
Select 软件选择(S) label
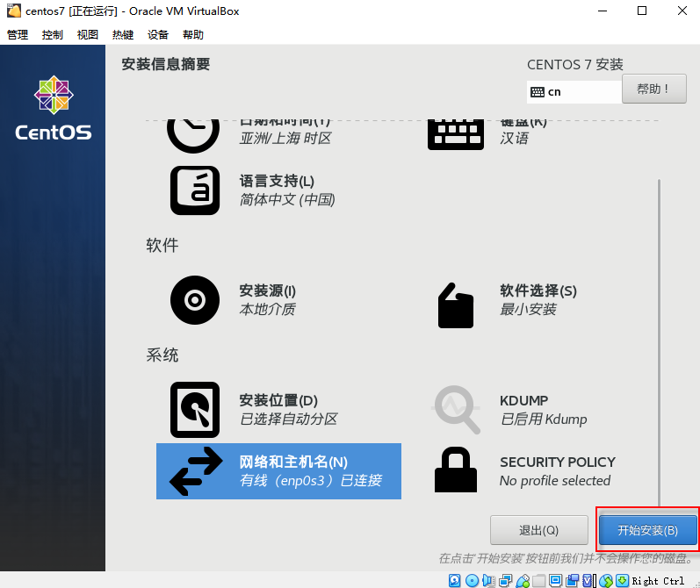[x=538, y=290]
